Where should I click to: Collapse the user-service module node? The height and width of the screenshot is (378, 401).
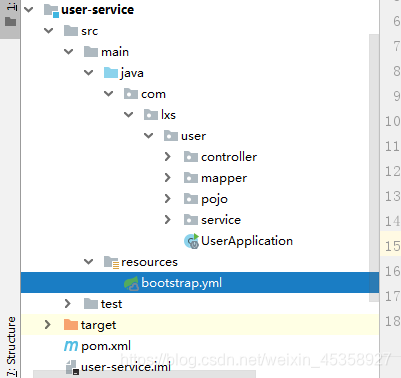pyautogui.click(x=29, y=10)
